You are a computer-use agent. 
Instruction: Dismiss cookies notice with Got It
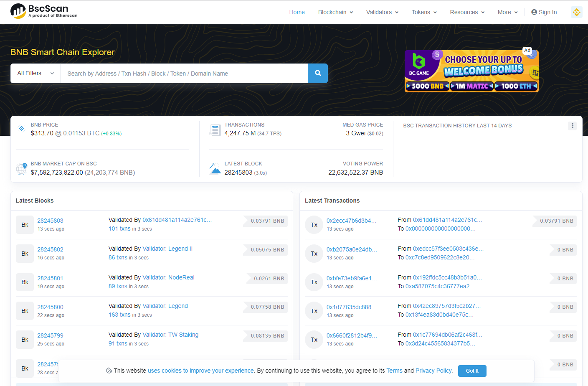pyautogui.click(x=472, y=371)
